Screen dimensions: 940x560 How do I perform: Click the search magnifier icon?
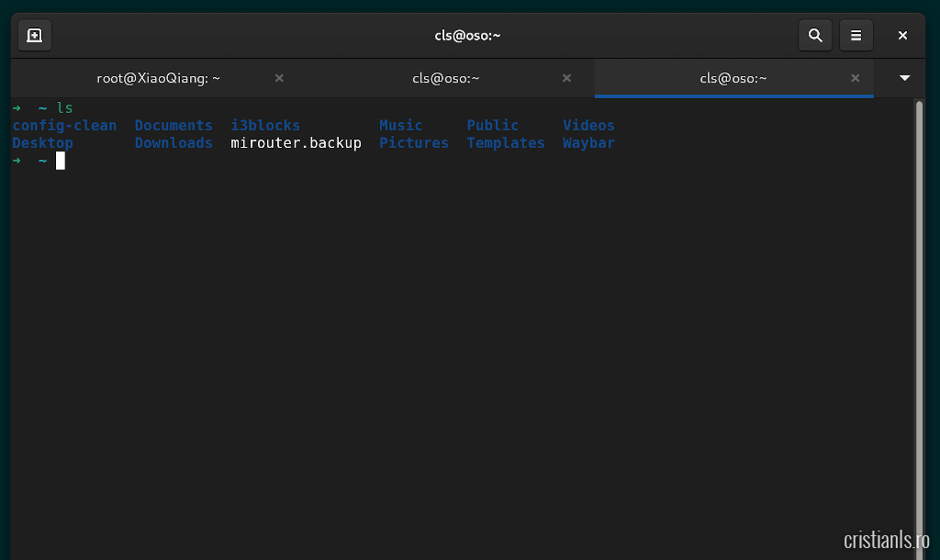click(x=814, y=36)
